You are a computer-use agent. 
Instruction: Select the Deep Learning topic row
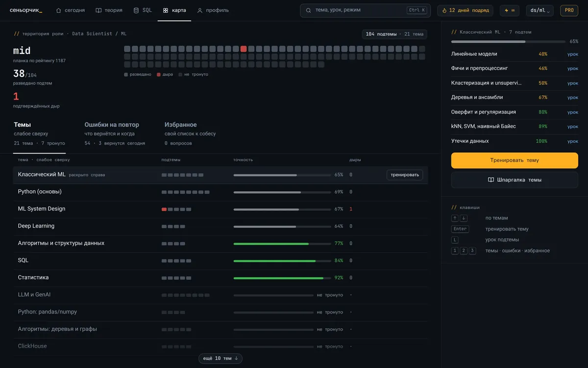(x=220, y=226)
